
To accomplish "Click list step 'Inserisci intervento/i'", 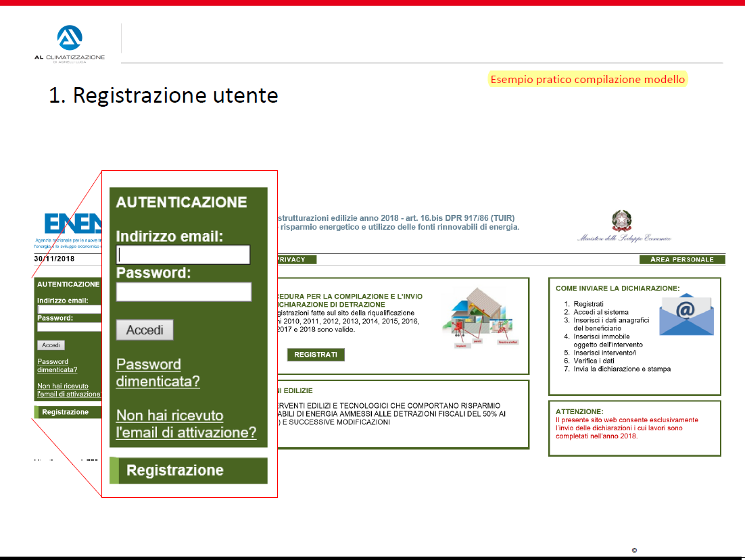I will pos(605,353).
